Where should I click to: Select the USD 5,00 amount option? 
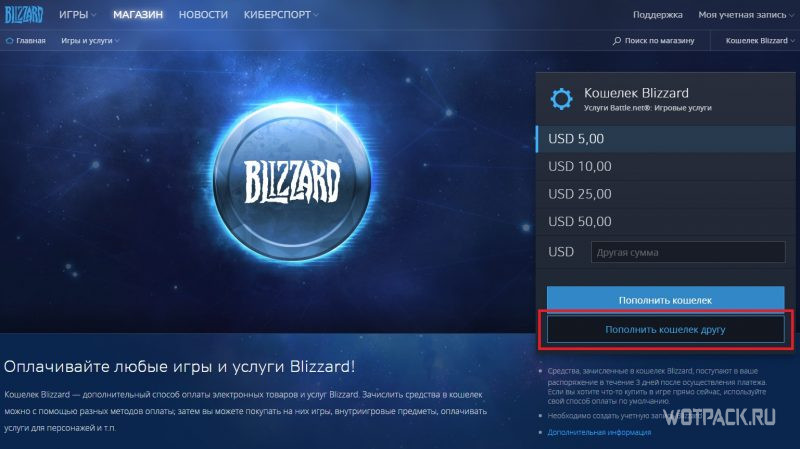coord(665,138)
